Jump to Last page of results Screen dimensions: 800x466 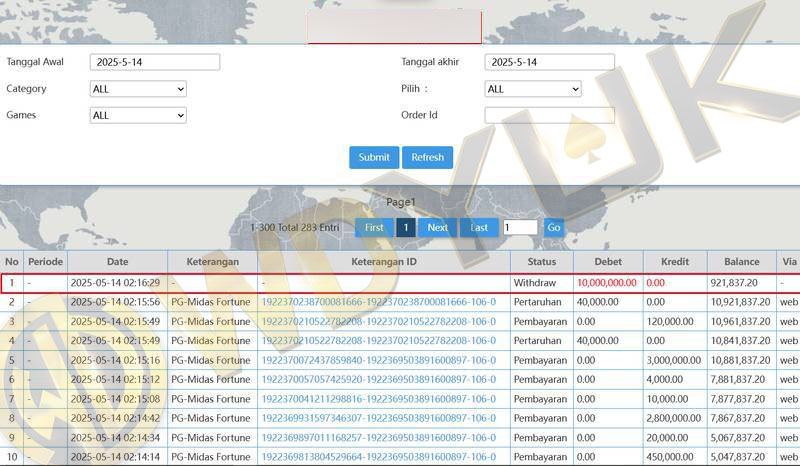point(479,227)
